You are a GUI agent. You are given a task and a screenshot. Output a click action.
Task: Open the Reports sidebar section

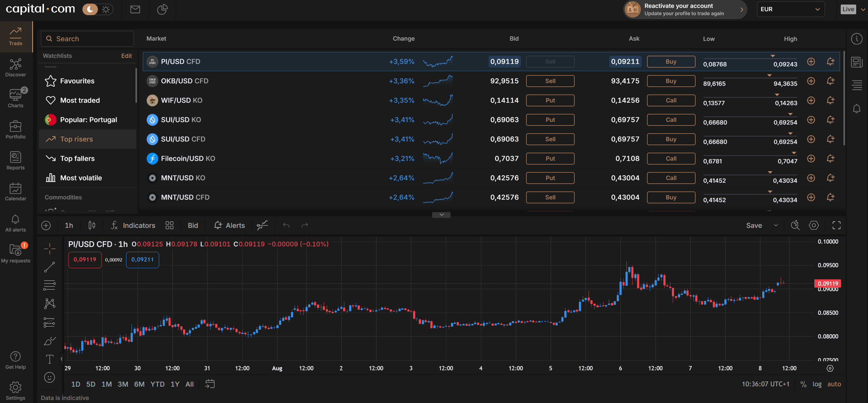15,161
